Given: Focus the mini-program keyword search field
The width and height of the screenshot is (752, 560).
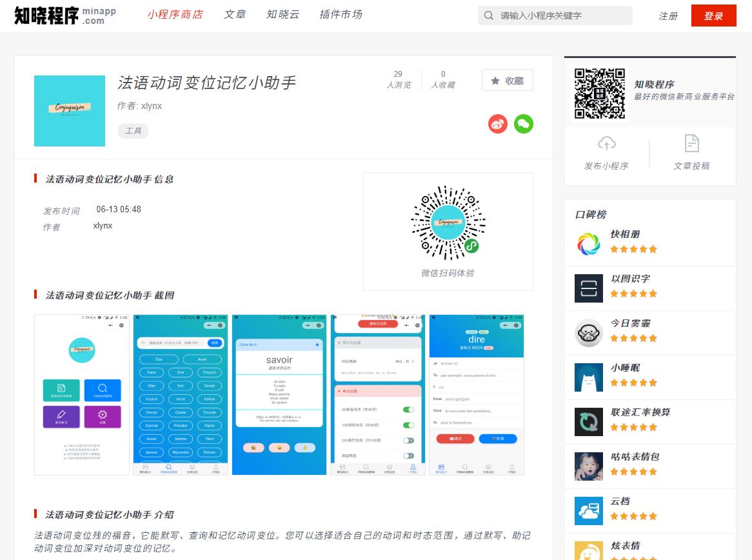Looking at the screenshot, I should pyautogui.click(x=561, y=15).
